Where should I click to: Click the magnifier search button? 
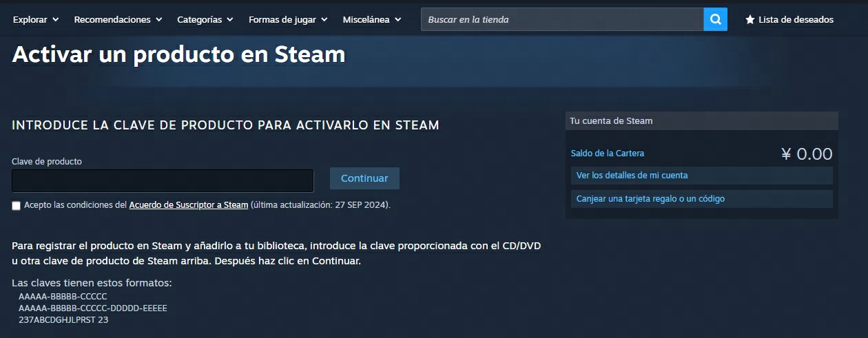click(x=715, y=19)
